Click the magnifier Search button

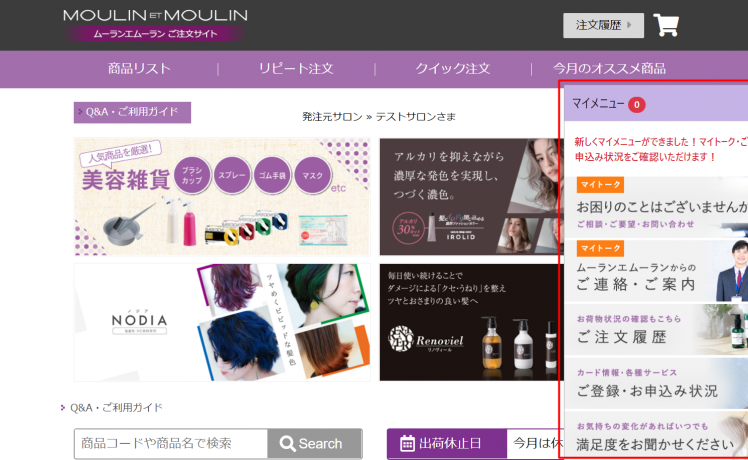(x=311, y=443)
